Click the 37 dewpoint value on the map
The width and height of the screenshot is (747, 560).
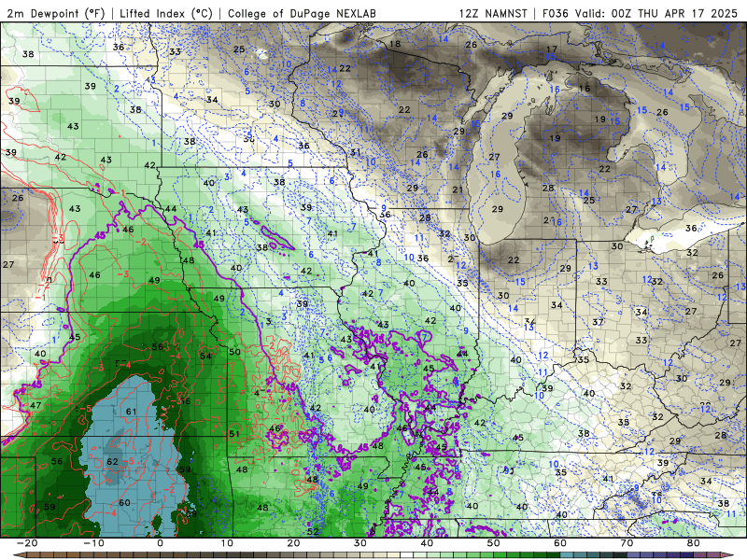click(x=599, y=322)
